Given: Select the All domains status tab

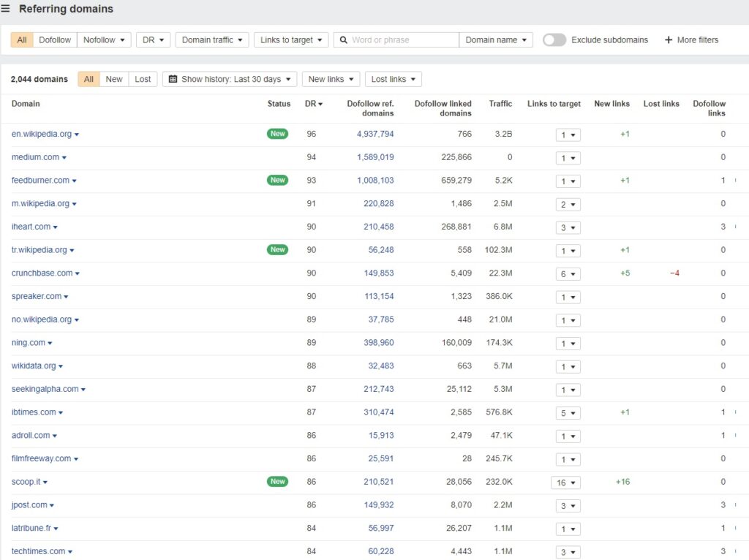Looking at the screenshot, I should pos(89,79).
